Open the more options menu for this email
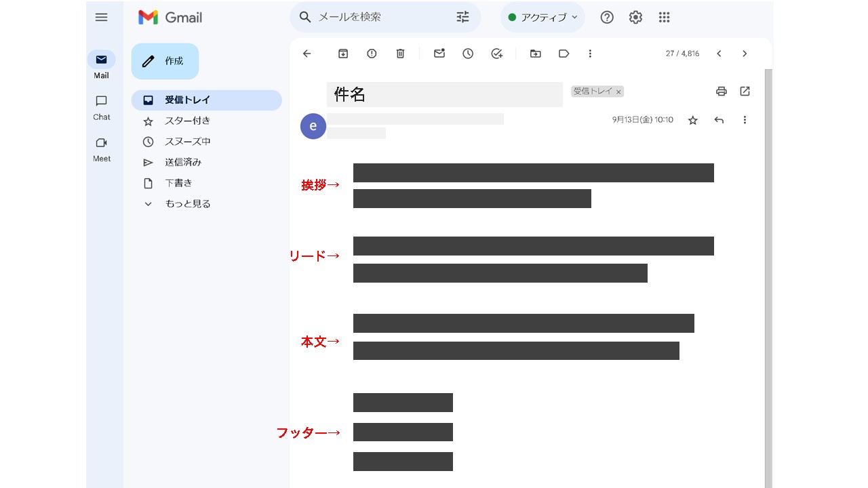 click(x=745, y=119)
